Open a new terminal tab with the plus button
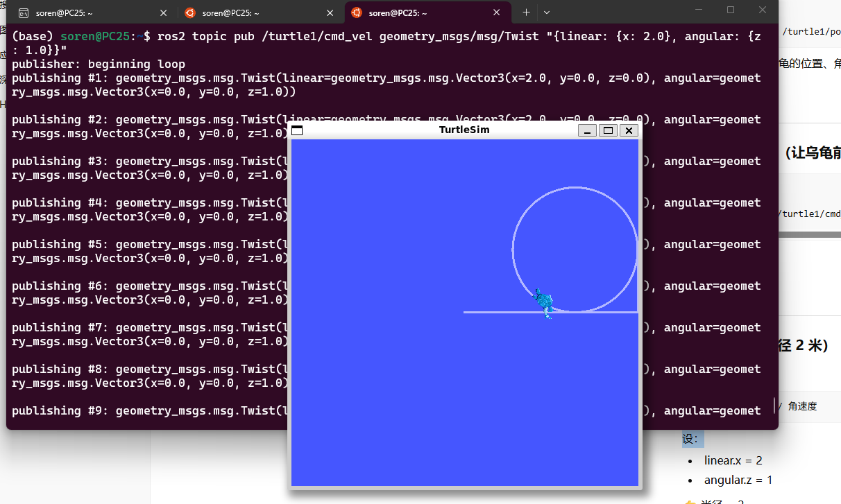 tap(526, 12)
